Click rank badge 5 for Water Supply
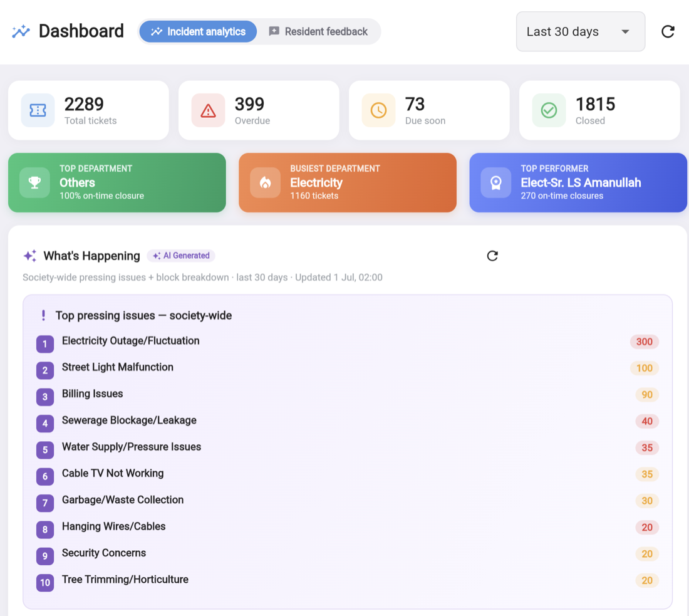The height and width of the screenshot is (616, 689). (45, 450)
